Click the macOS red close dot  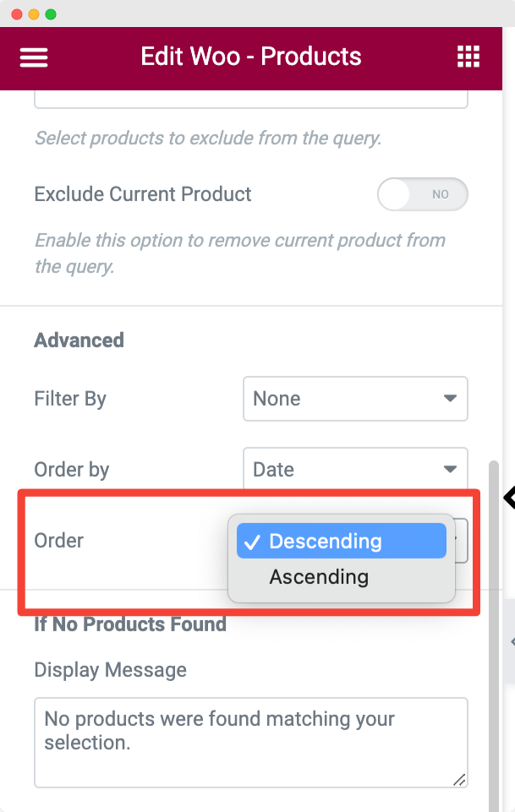[17, 14]
